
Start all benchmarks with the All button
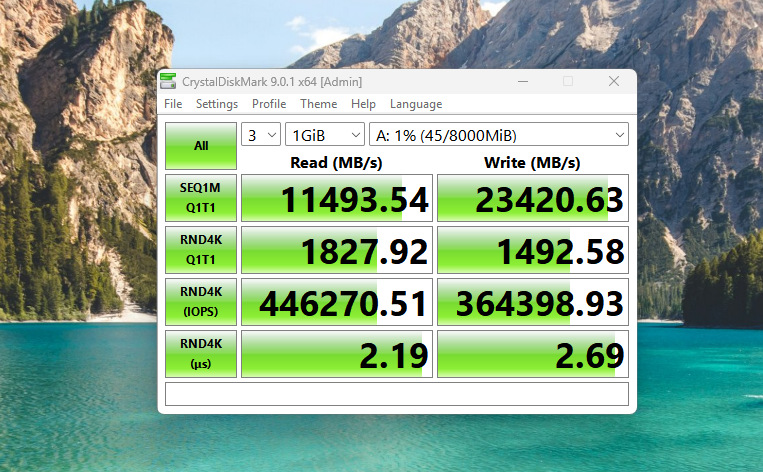[x=201, y=145]
